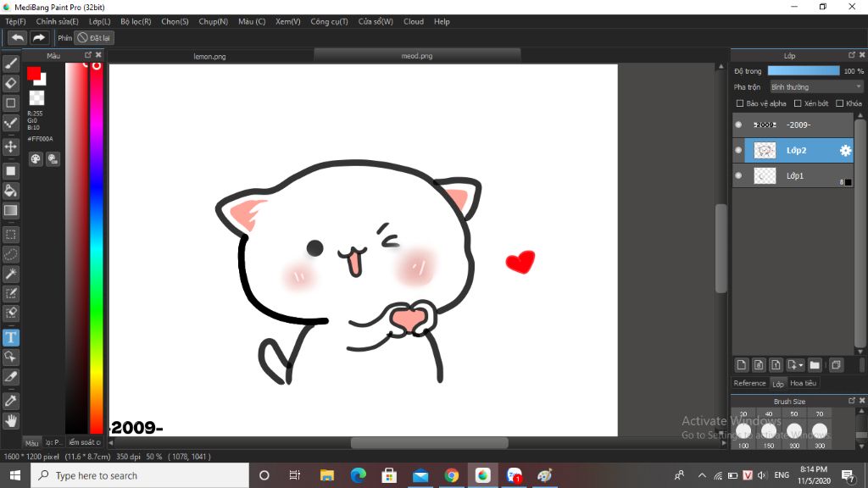This screenshot has height=488, width=868.
Task: Adjust the Độ trong opacity slider
Action: coord(804,71)
